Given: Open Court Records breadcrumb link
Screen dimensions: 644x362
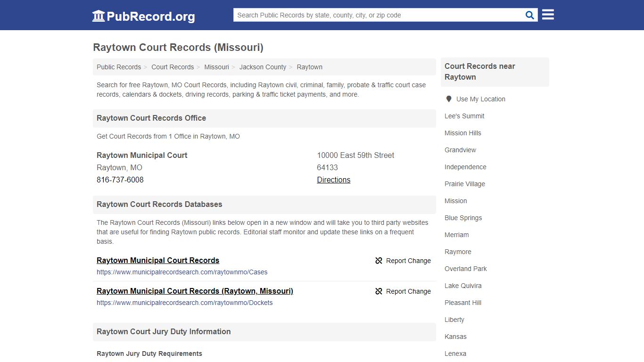Looking at the screenshot, I should tap(173, 67).
